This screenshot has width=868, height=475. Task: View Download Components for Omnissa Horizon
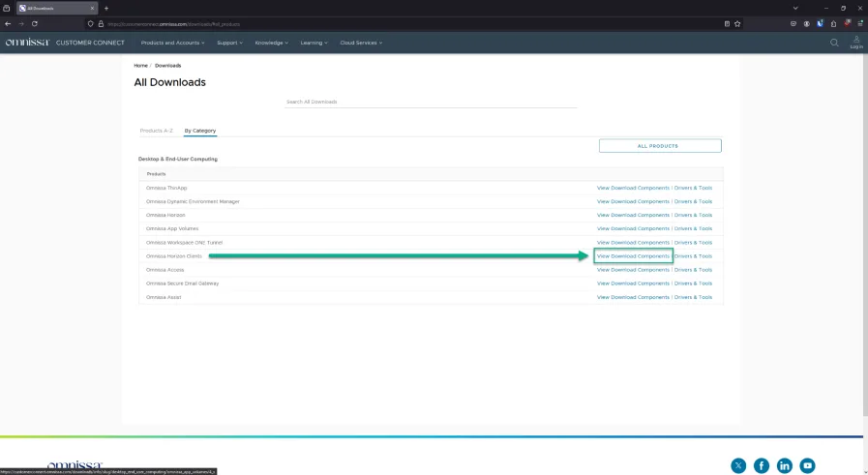pyautogui.click(x=633, y=215)
